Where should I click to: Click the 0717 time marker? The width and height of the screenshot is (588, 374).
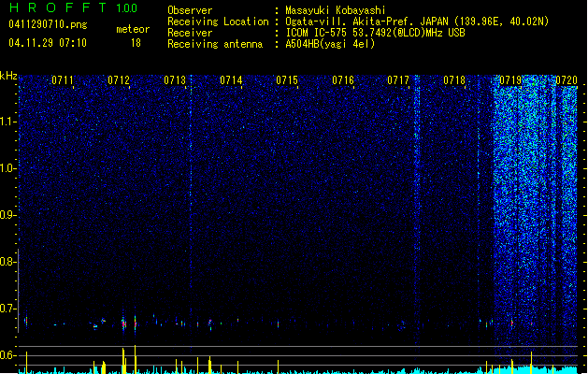[x=398, y=80]
